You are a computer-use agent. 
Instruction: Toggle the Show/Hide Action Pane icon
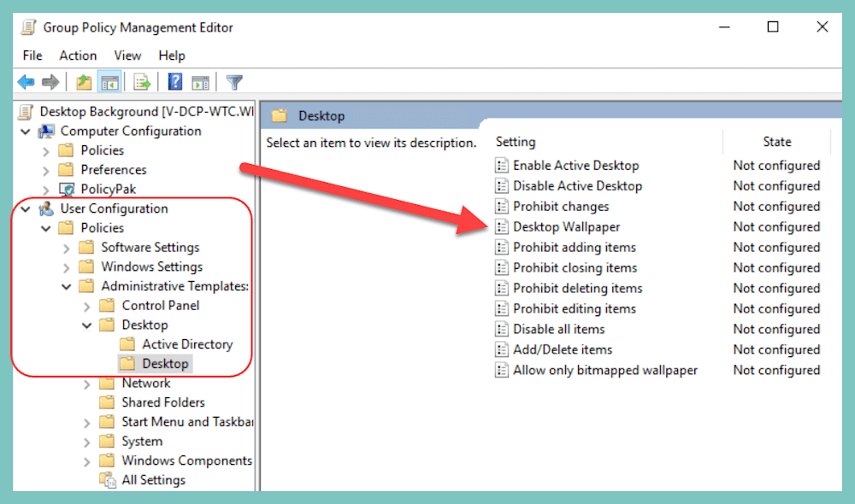[202, 81]
